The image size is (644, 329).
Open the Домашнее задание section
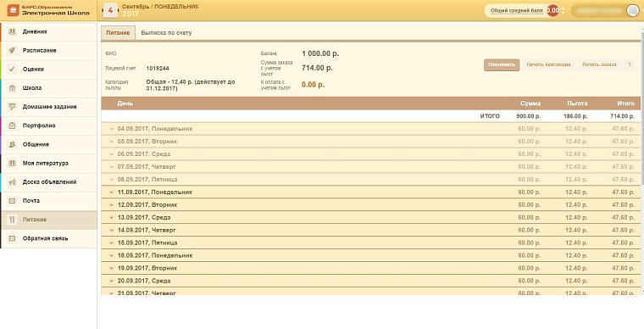pyautogui.click(x=48, y=107)
